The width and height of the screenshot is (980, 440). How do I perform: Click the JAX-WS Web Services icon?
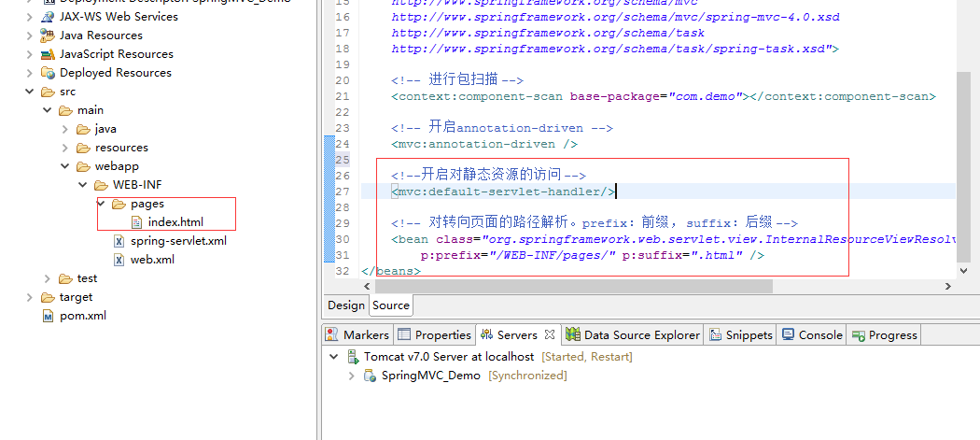(x=49, y=17)
